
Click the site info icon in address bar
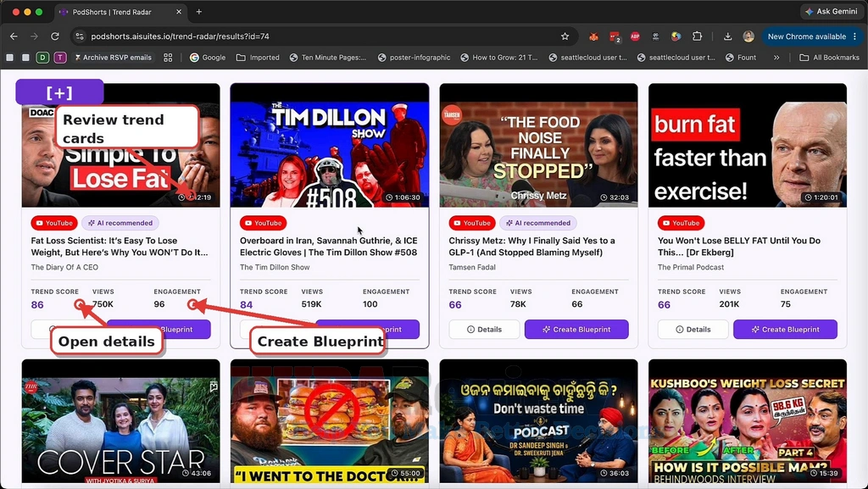[x=80, y=36]
